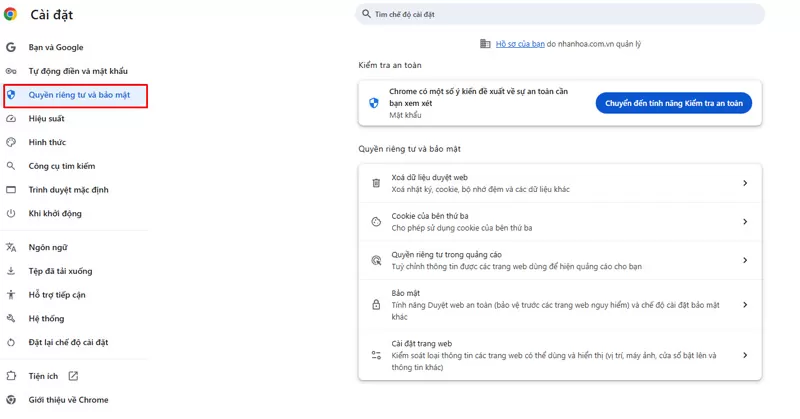Click the Hiệu suất speedometer icon
Viewport: 800px width, 419px height.
tap(11, 119)
